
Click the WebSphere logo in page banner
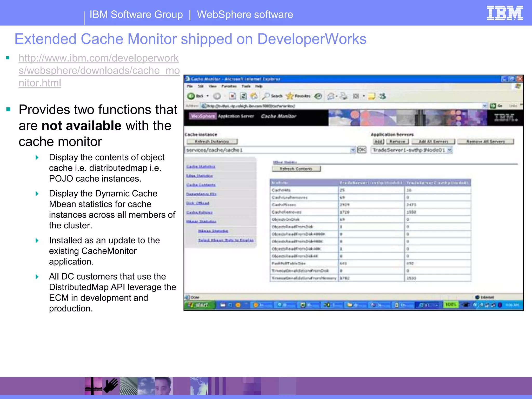203,116
